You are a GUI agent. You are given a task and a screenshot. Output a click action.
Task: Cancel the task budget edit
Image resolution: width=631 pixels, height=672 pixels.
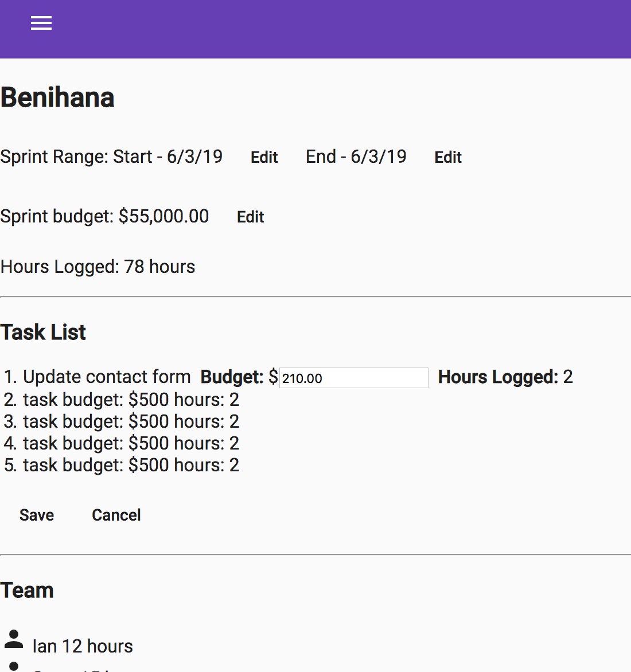coord(116,515)
